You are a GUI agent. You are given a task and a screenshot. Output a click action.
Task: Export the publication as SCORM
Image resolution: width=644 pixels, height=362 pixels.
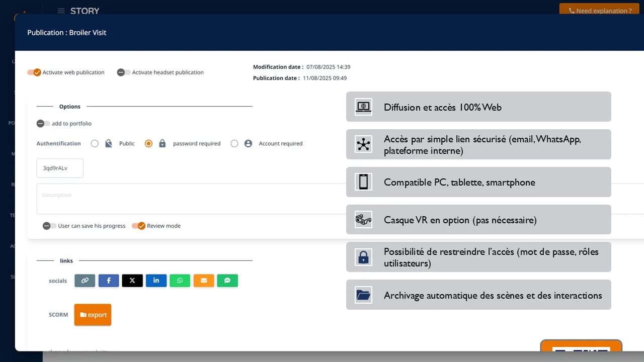(93, 315)
